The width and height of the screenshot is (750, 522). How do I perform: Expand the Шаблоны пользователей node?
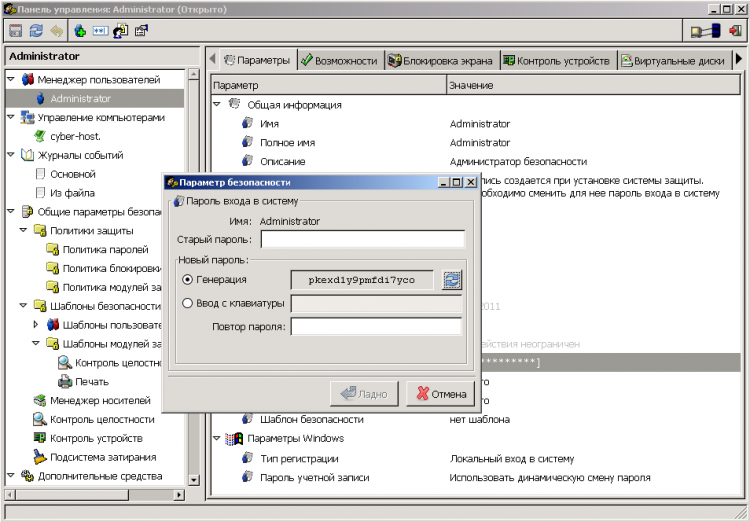click(x=36, y=325)
